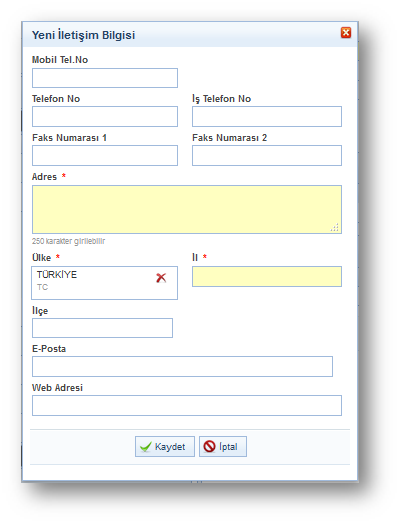
Task: Remove the selected TÜRKİYE country
Action: tap(161, 278)
